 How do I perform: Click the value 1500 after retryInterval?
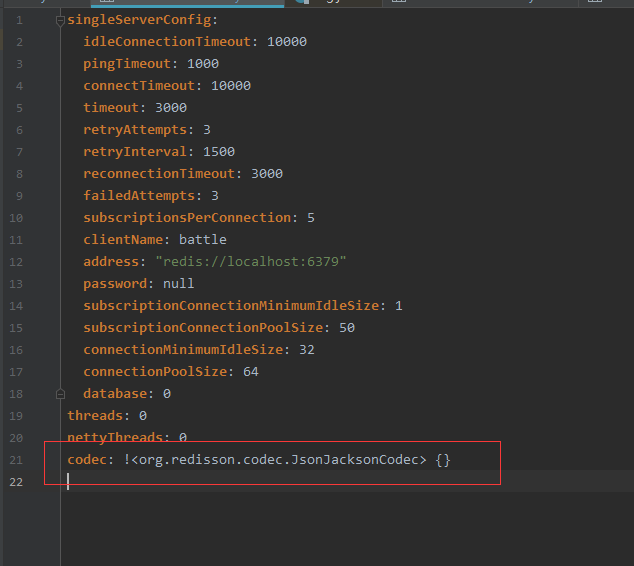pos(219,152)
